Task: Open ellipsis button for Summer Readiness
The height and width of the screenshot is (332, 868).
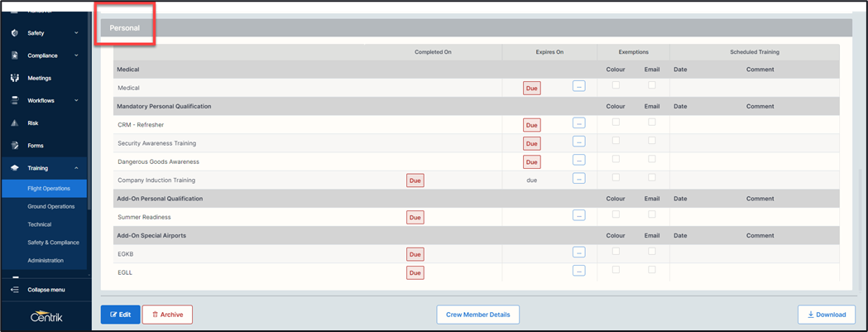Action: pos(579,215)
